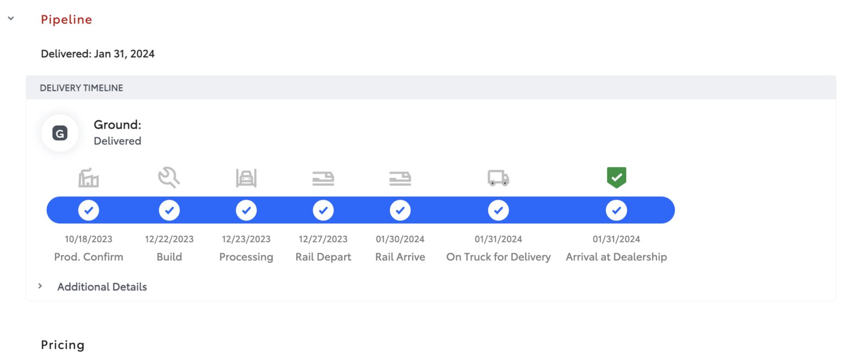Select the Arrival at Dealership checkmark
This screenshot has height=354, width=868.
[x=616, y=210]
